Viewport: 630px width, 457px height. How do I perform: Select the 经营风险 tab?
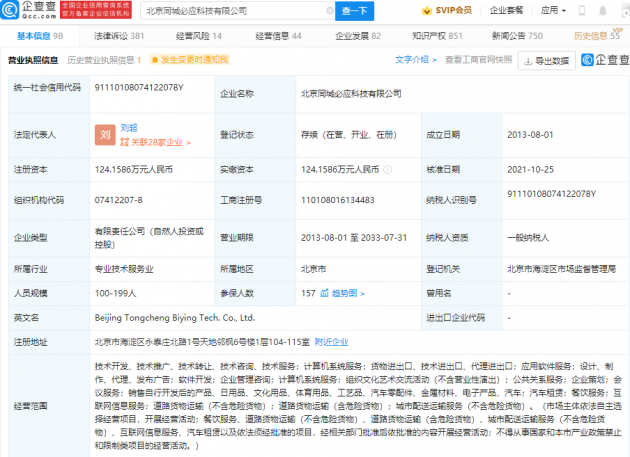196,36
